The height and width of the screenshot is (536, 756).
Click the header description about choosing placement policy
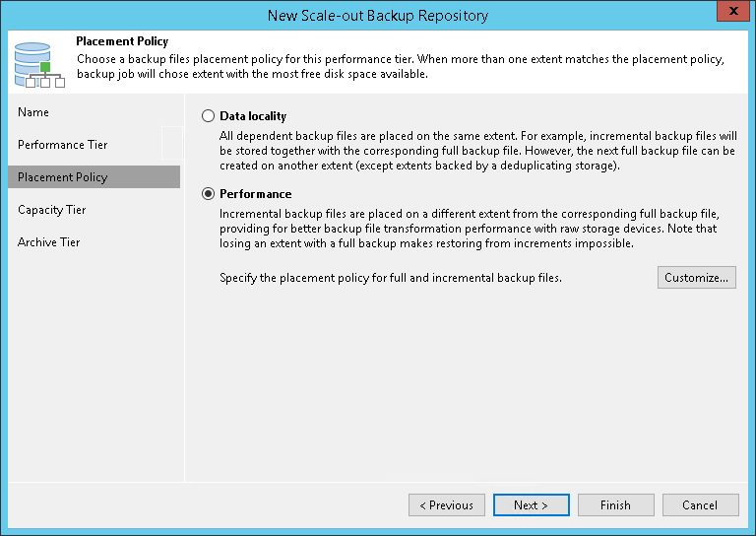tap(400, 67)
